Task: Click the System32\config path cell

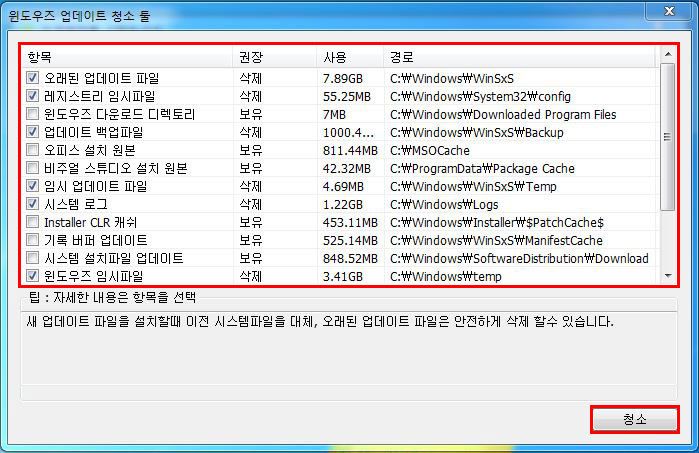Action: point(481,97)
